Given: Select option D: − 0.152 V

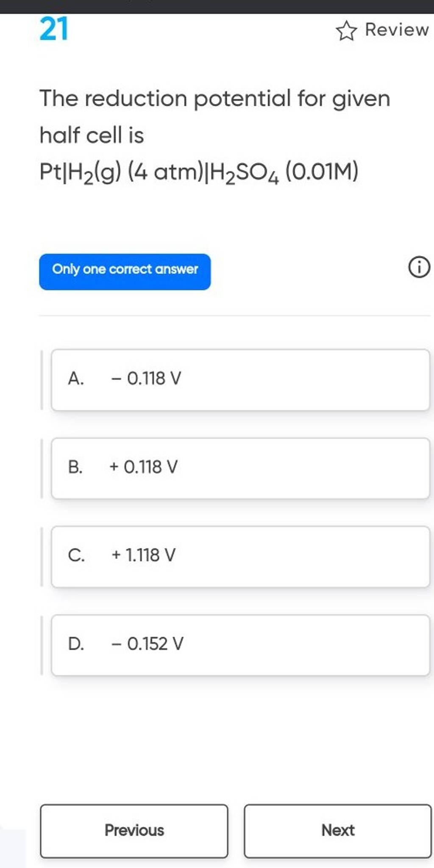Looking at the screenshot, I should point(240,645).
